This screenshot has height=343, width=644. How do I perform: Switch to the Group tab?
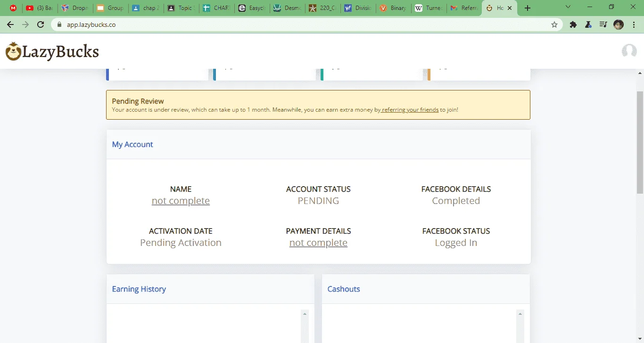pos(110,8)
